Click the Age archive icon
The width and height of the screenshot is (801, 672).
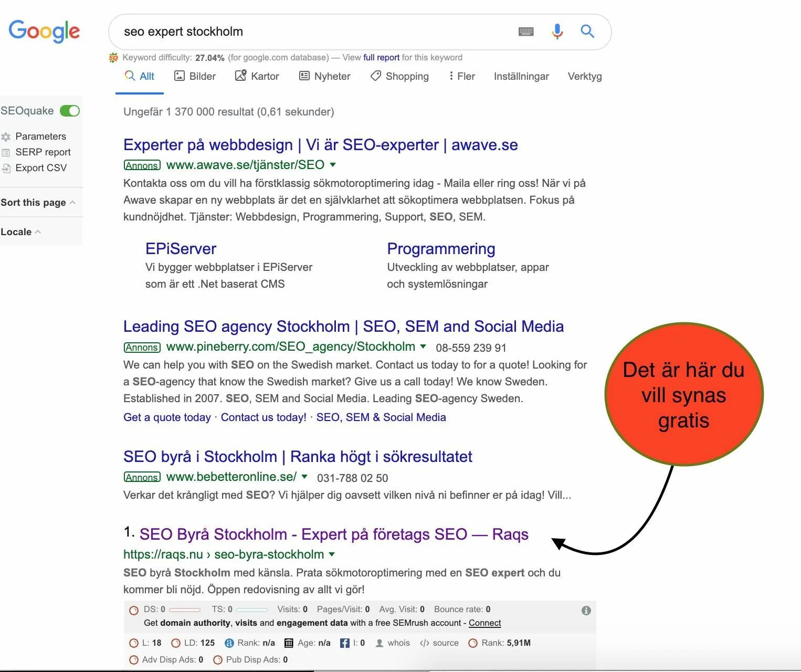pyautogui.click(x=289, y=643)
